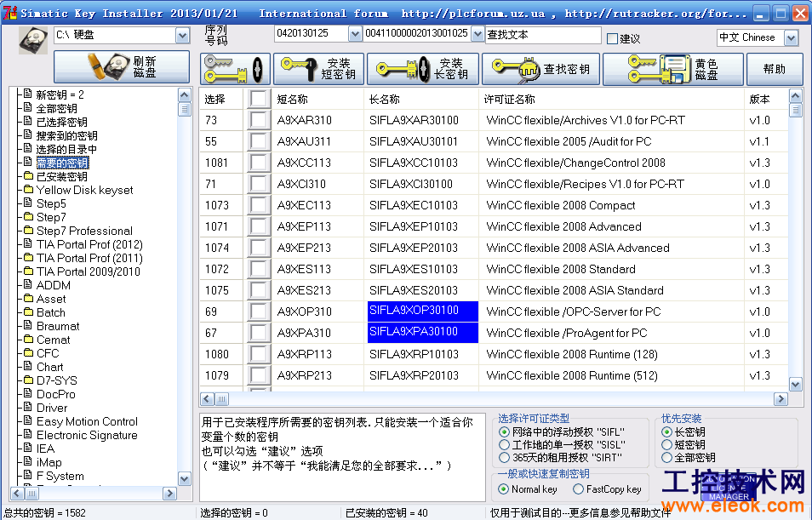Select the SIRT 365-day rental radio
812x520 pixels.
pyautogui.click(x=504, y=457)
